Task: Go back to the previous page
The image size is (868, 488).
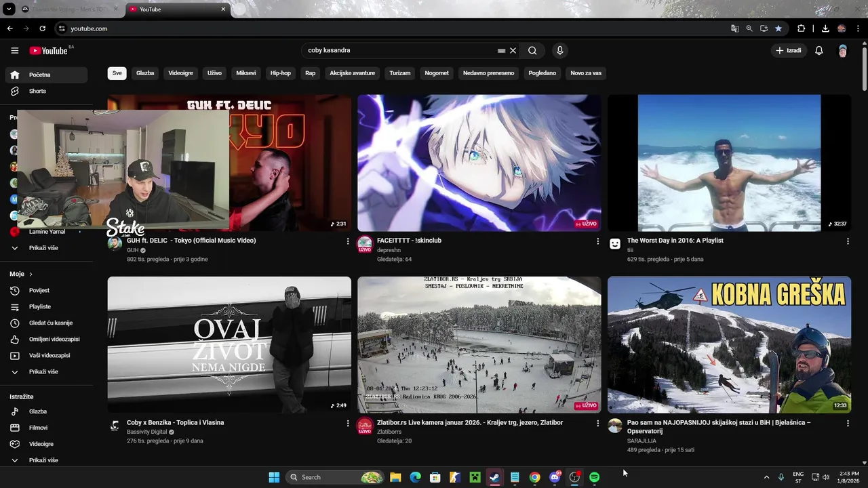Action: tap(9, 28)
